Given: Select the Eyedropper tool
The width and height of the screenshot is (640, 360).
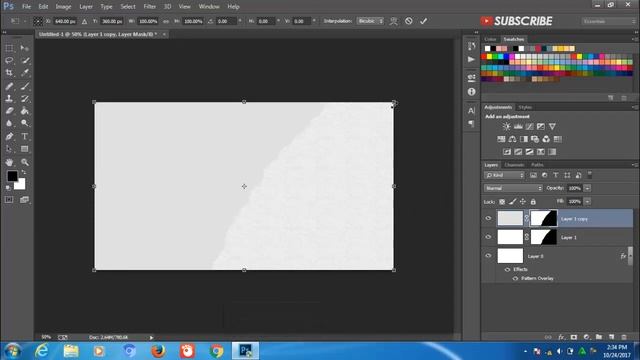Looking at the screenshot, I should [x=24, y=73].
